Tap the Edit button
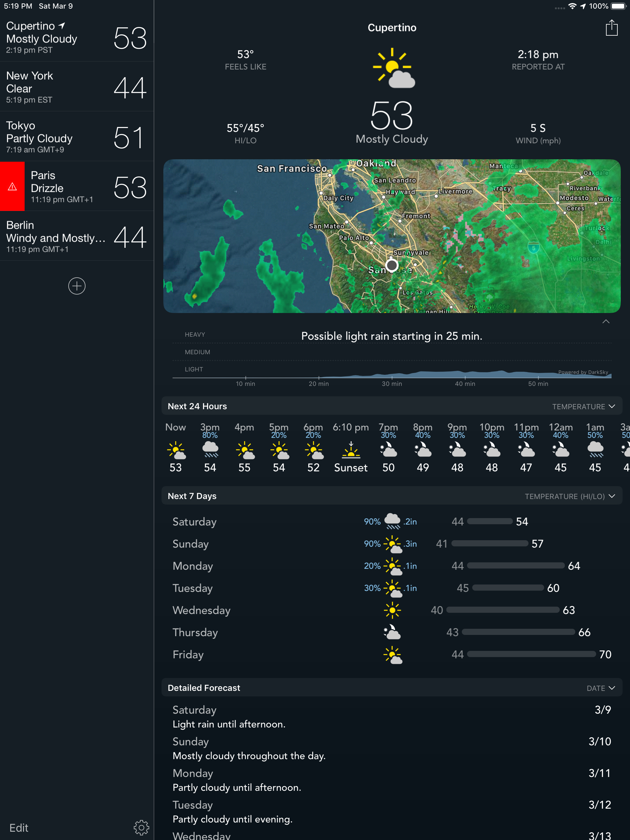The image size is (630, 840). tap(19, 827)
